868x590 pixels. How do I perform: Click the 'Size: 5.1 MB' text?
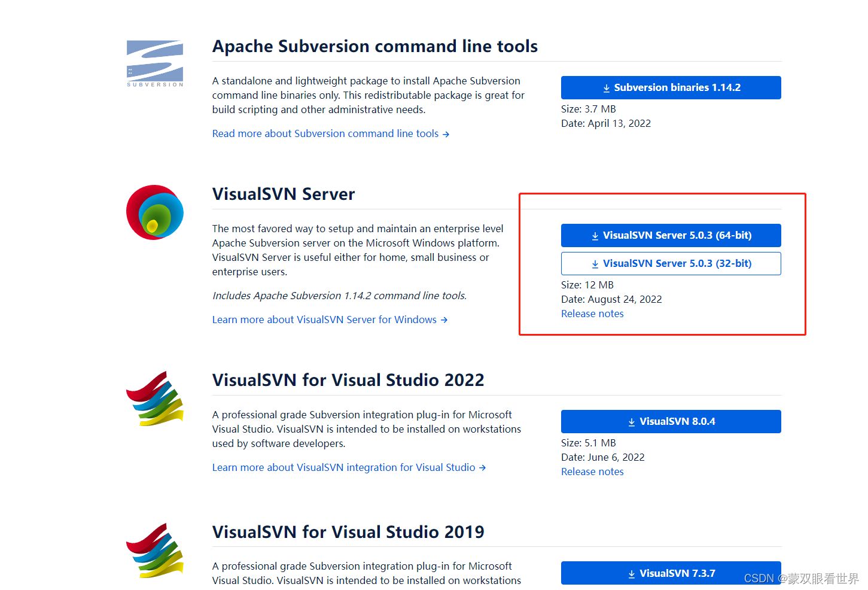tap(589, 443)
